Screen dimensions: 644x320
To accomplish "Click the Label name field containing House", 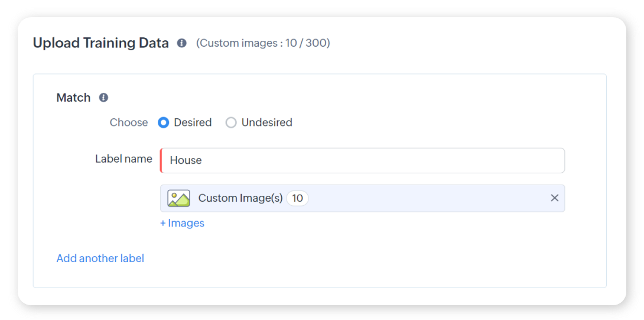I will [363, 160].
